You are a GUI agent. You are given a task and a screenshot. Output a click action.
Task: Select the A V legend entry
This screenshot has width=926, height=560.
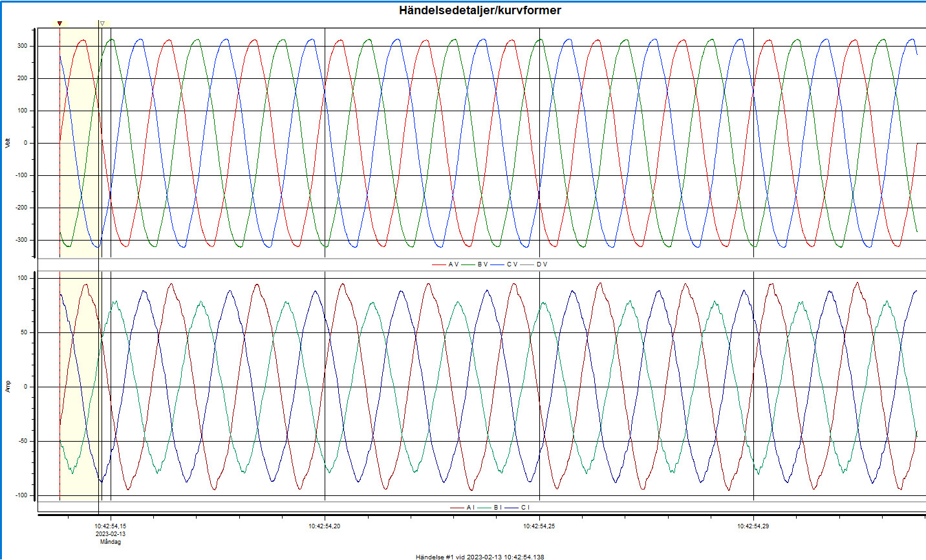(x=453, y=264)
